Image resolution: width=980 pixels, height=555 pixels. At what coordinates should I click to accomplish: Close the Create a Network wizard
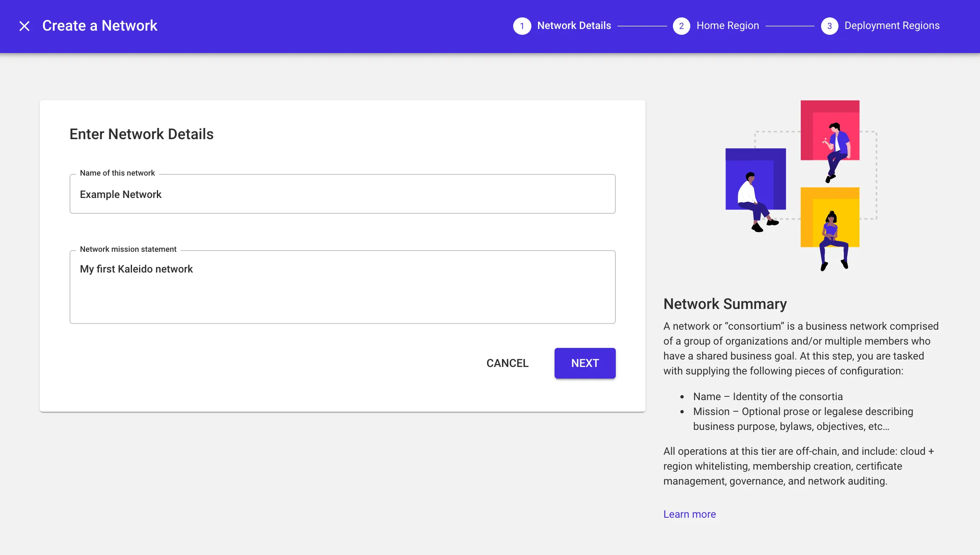[x=24, y=26]
